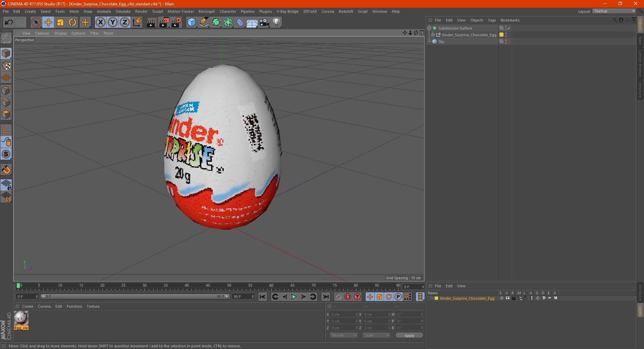Click the coordinate system icon

pyautogui.click(x=137, y=22)
